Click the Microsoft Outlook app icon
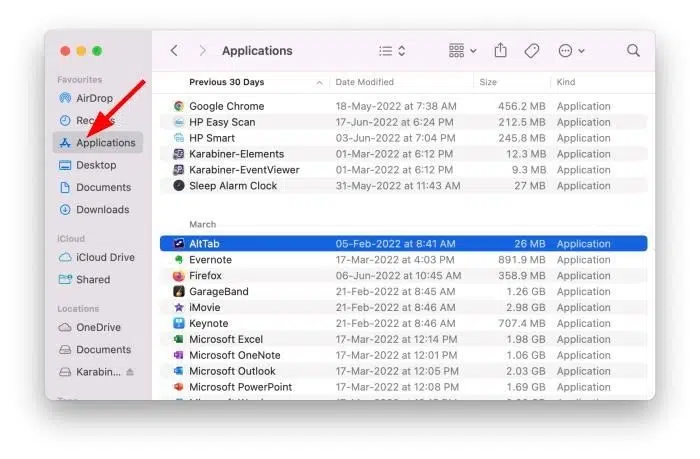 (179, 371)
